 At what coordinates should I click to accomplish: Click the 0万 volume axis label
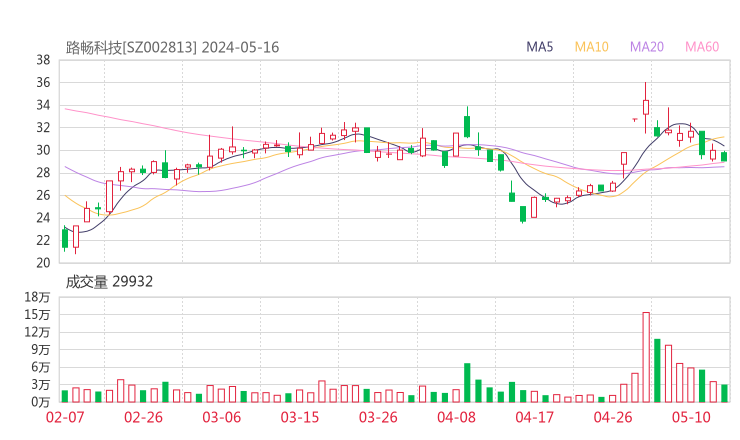[x=41, y=402]
